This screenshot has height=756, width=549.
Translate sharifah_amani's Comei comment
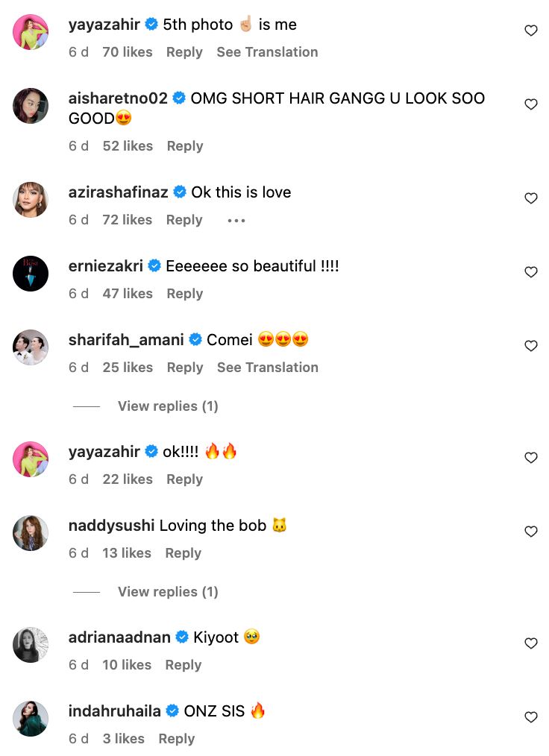[267, 368]
